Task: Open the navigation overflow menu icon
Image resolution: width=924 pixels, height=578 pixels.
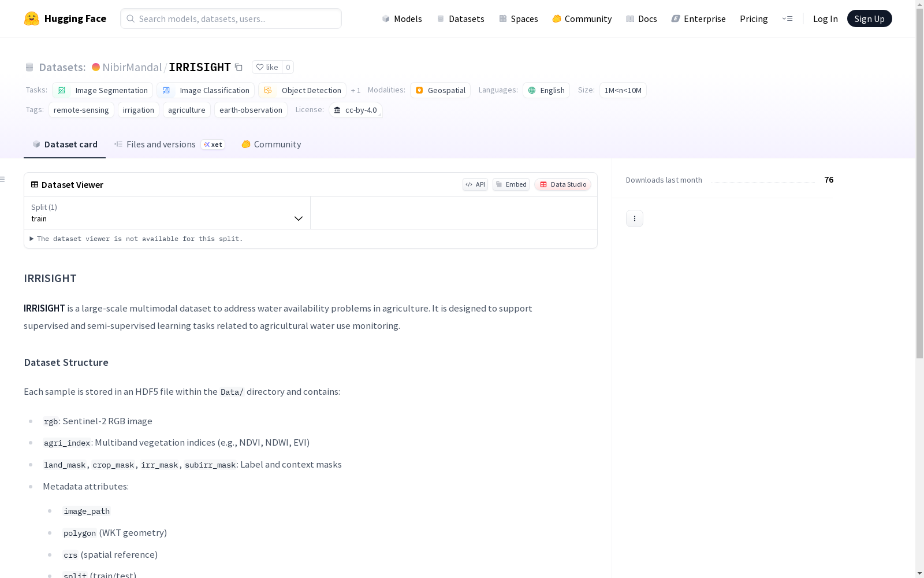Action: pos(787,18)
